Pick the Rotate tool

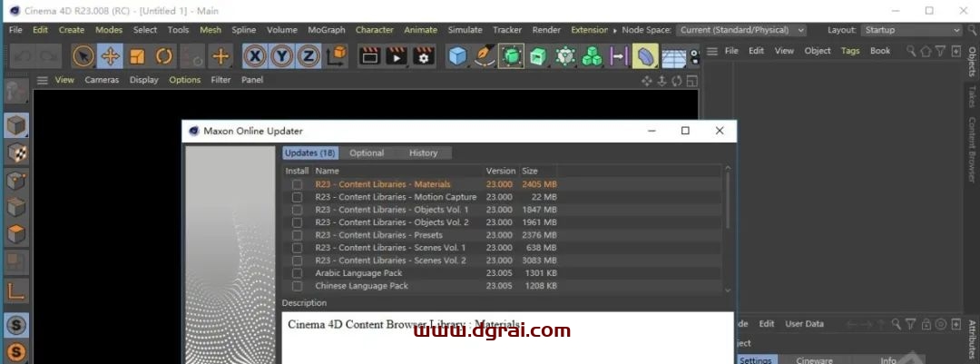[x=163, y=56]
